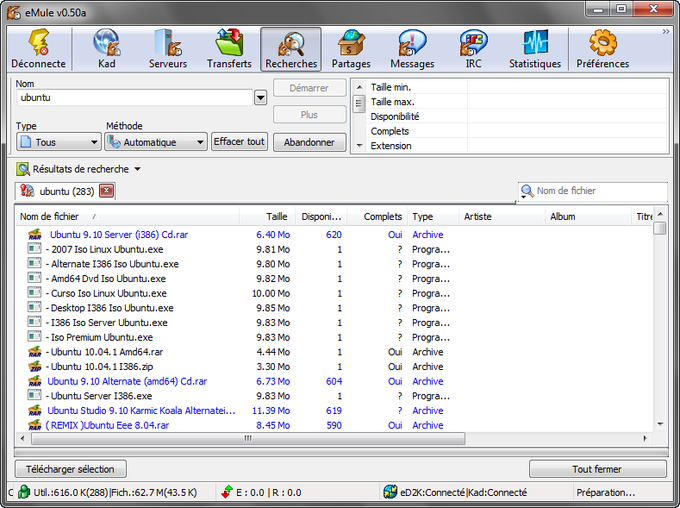Select the Taille min. filter field
The width and height of the screenshot is (680, 508).
566,87
